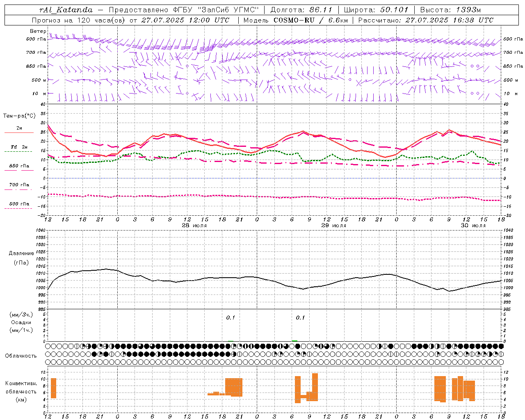Viewport: 525px width, 420px height.
Task: Click the station name rAl_Katanda
Action: [66, 10]
